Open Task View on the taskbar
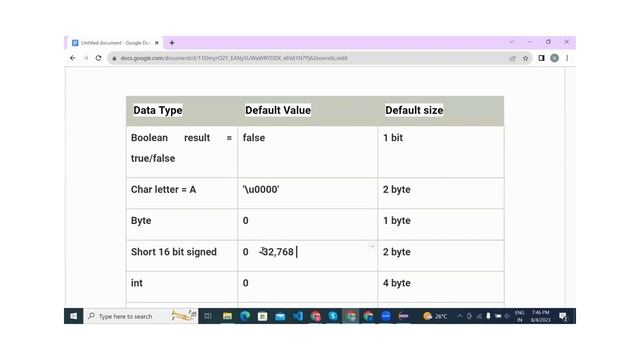Viewport: 640px width, 360px height. click(x=208, y=316)
